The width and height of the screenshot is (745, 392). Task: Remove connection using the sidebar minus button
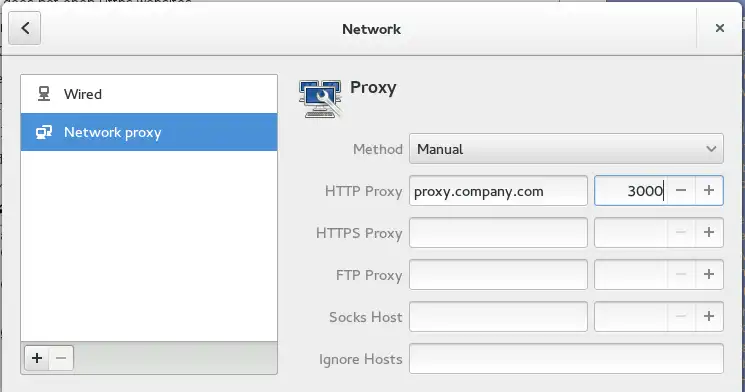coord(61,358)
